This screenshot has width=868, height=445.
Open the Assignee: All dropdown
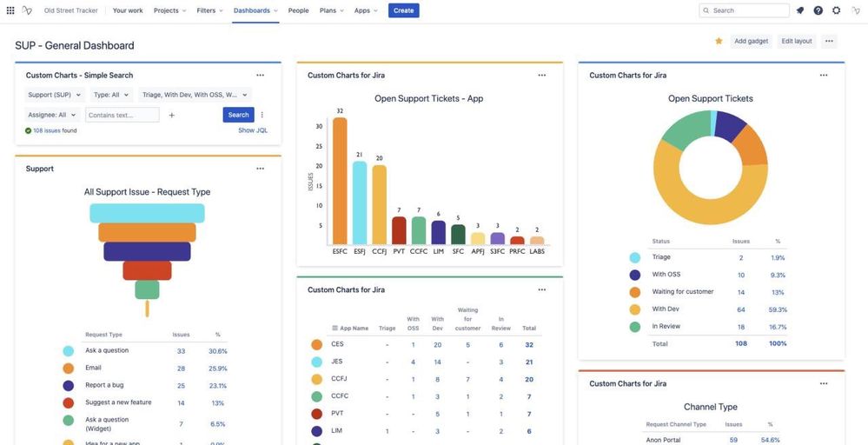pos(52,115)
